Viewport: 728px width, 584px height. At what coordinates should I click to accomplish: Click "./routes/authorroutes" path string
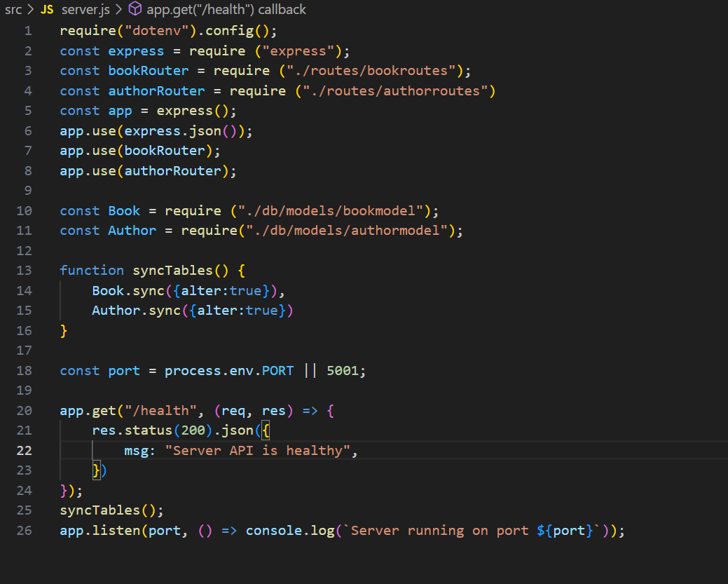click(395, 90)
